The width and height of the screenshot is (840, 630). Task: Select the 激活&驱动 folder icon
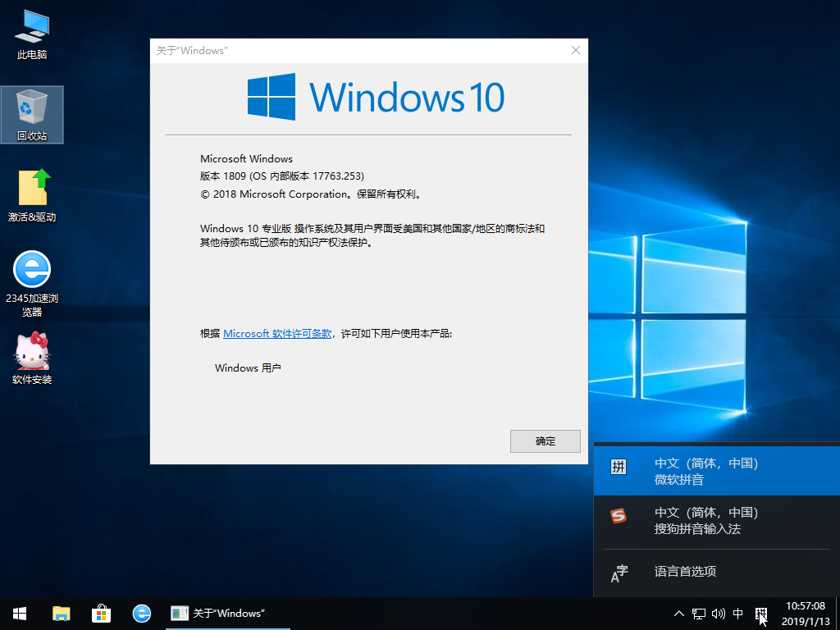point(32,195)
